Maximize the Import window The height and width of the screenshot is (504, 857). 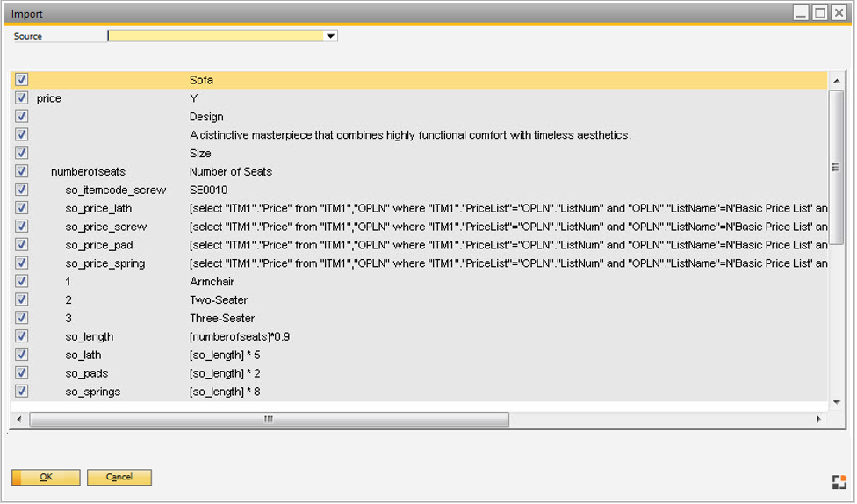(820, 13)
